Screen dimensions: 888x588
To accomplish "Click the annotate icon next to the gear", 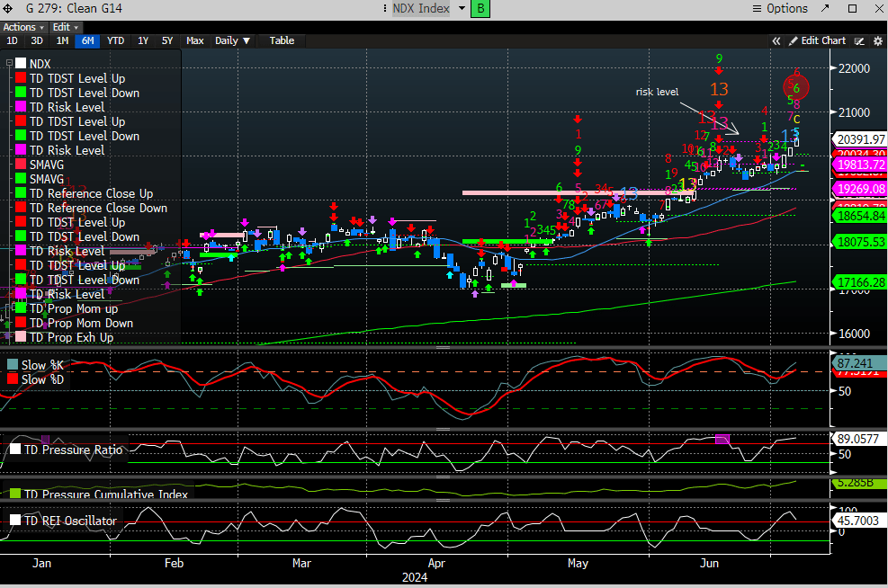I will coord(860,40).
